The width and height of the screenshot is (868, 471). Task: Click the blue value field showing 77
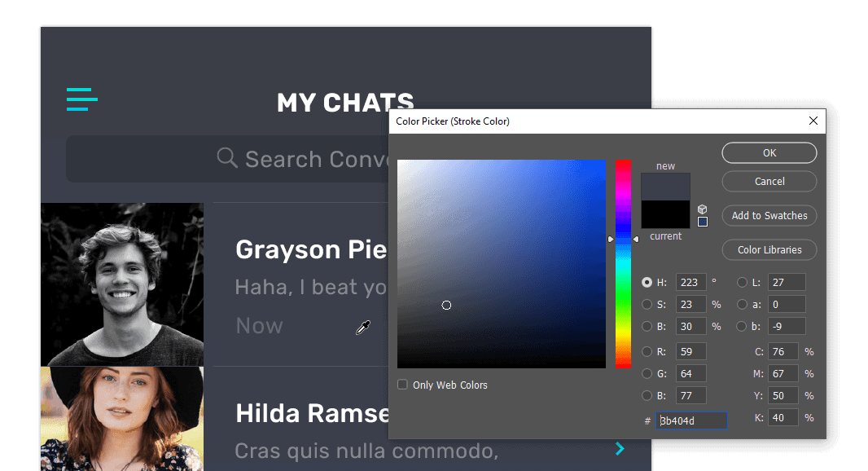tap(690, 396)
